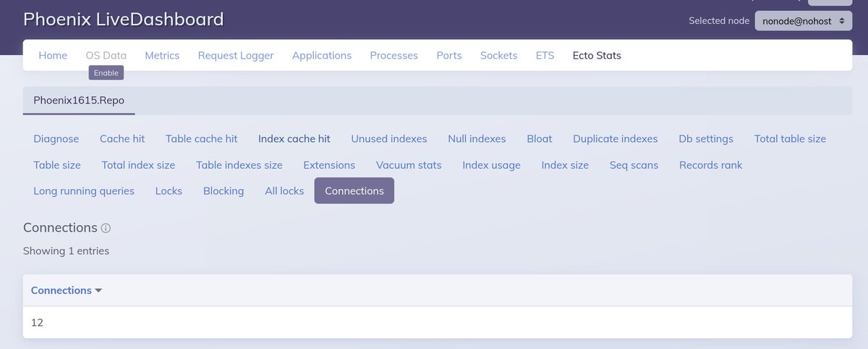Click the connections value 12
This screenshot has height=349, width=868.
pyautogui.click(x=38, y=322)
